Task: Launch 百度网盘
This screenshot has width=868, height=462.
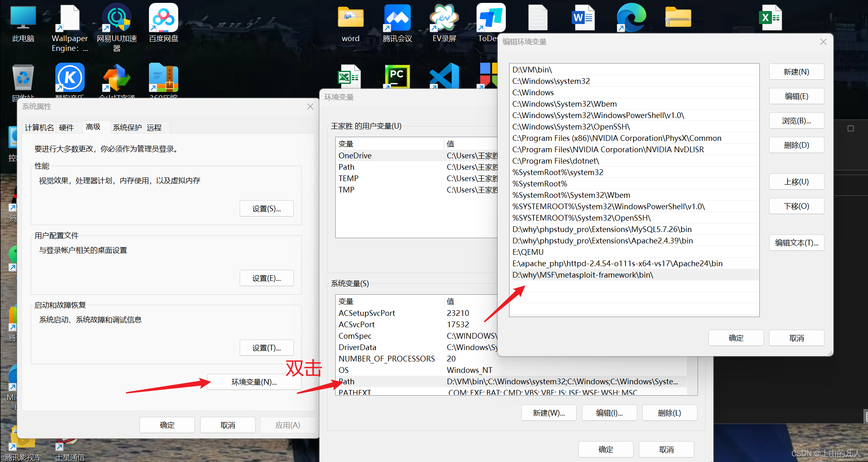Action: tap(163, 18)
